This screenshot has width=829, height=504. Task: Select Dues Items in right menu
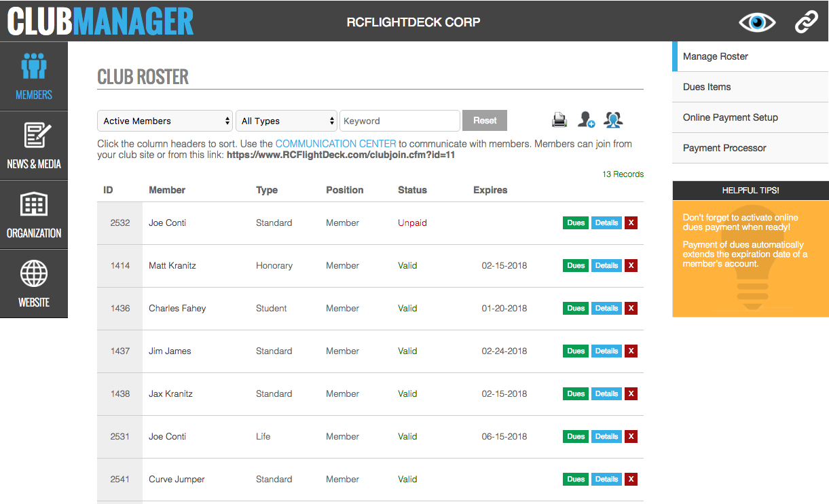tap(750, 87)
